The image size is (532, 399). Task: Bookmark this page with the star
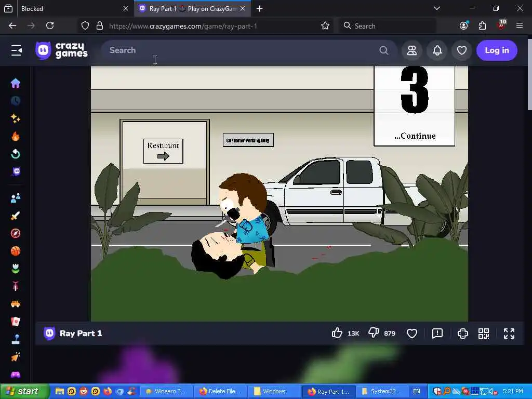coord(325,26)
